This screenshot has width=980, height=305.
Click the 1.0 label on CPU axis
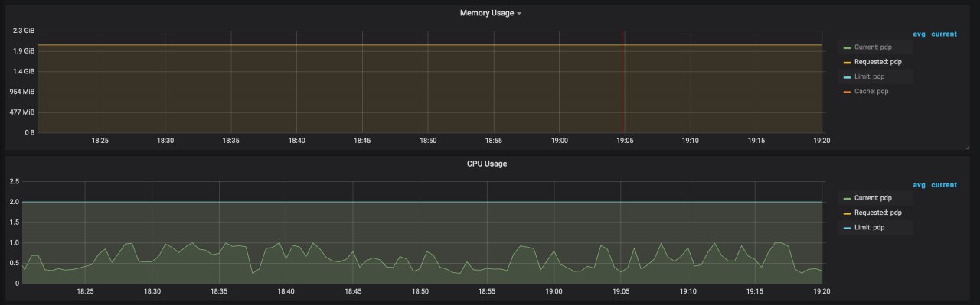point(14,243)
